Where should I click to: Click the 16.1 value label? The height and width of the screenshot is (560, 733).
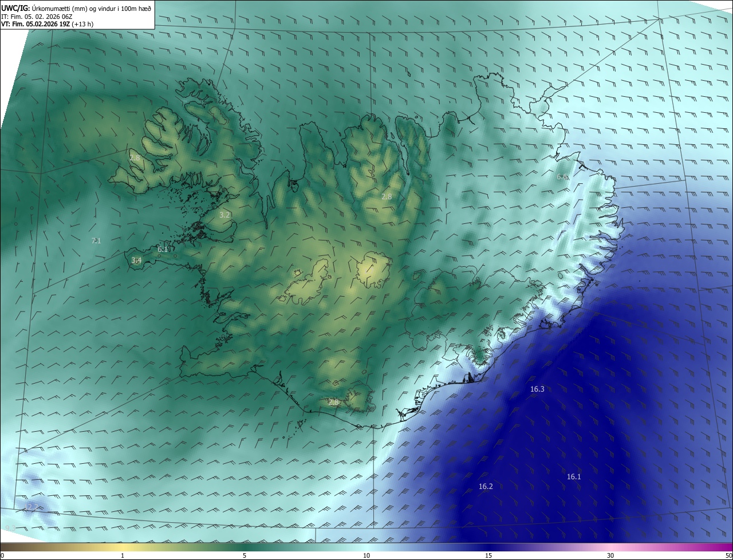coord(574,477)
